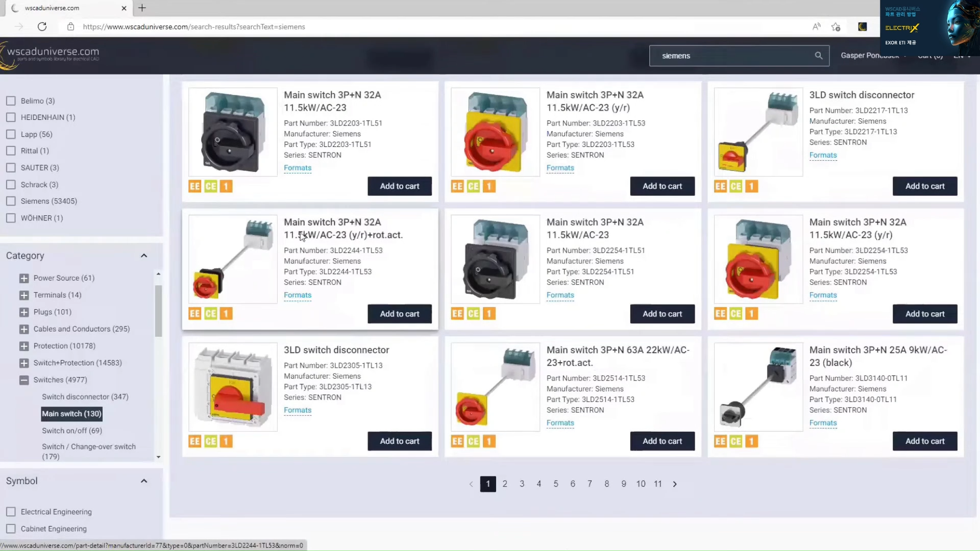The image size is (980, 551).
Task: Open Formats link for 3LD3140-0TL11
Action: click(823, 423)
